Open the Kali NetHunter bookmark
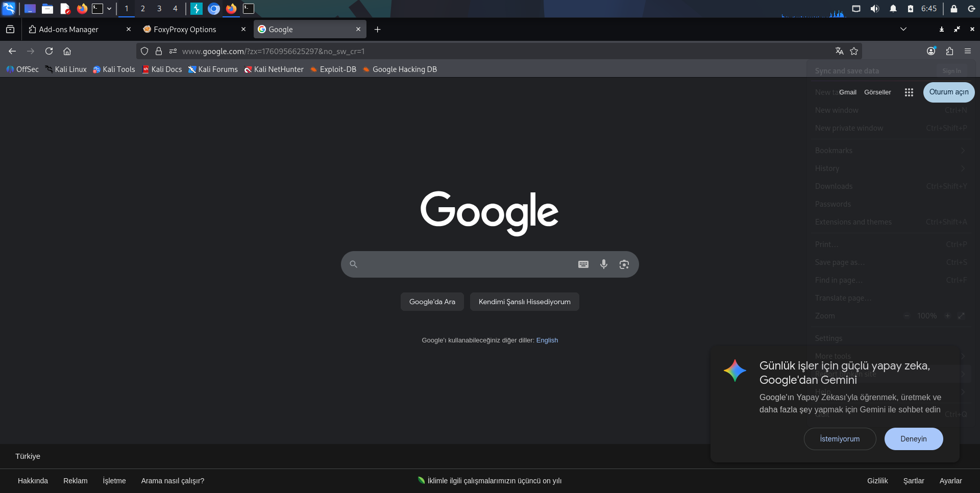Screen dimensions: 980x493 [x=274, y=69]
